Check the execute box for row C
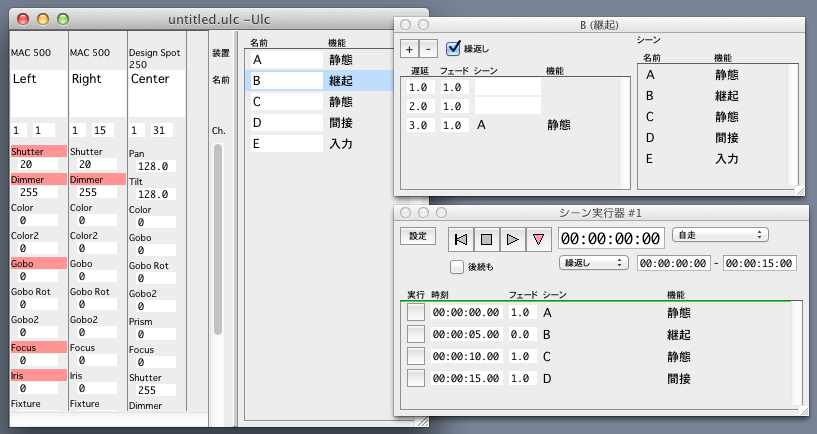Screen dimensions: 817x434 416,356
